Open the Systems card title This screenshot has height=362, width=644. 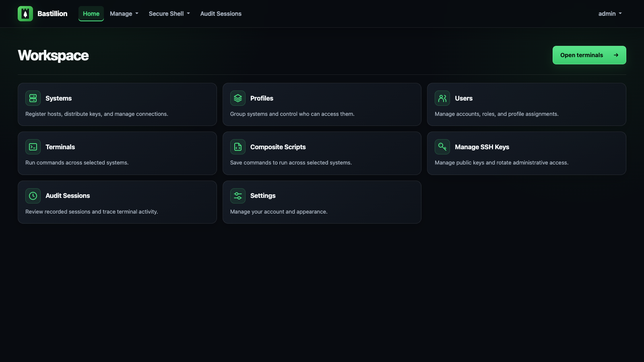point(58,98)
